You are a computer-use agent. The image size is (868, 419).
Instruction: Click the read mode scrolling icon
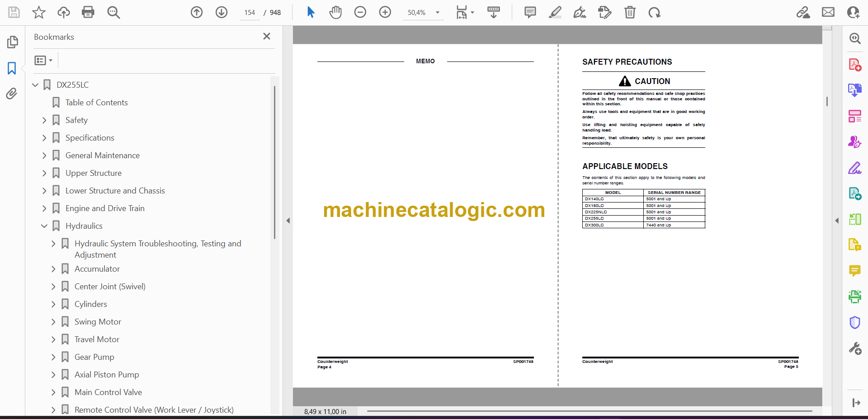point(494,12)
